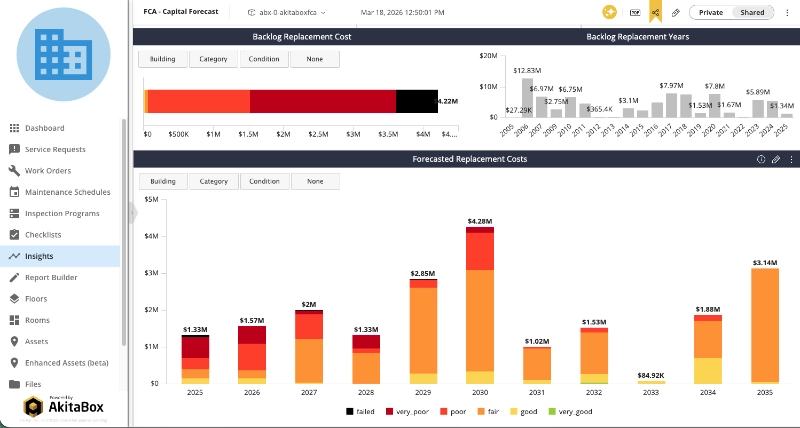Image resolution: width=800 pixels, height=428 pixels.
Task: Click the yellow AI sparkle icon
Action: [x=609, y=12]
